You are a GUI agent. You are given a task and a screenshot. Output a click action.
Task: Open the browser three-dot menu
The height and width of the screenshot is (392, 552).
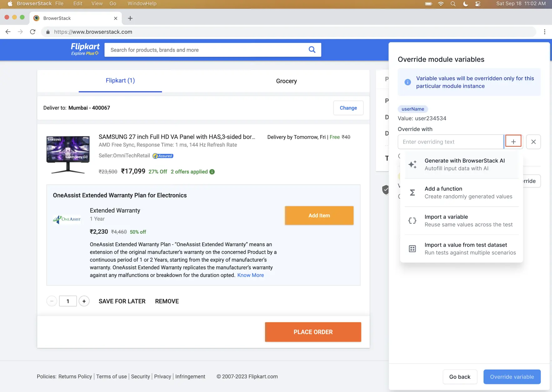(544, 32)
